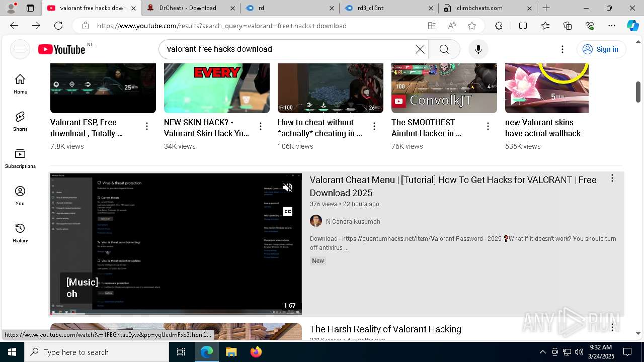Open Copilot sidebar
The image size is (644, 362).
tap(632, 26)
